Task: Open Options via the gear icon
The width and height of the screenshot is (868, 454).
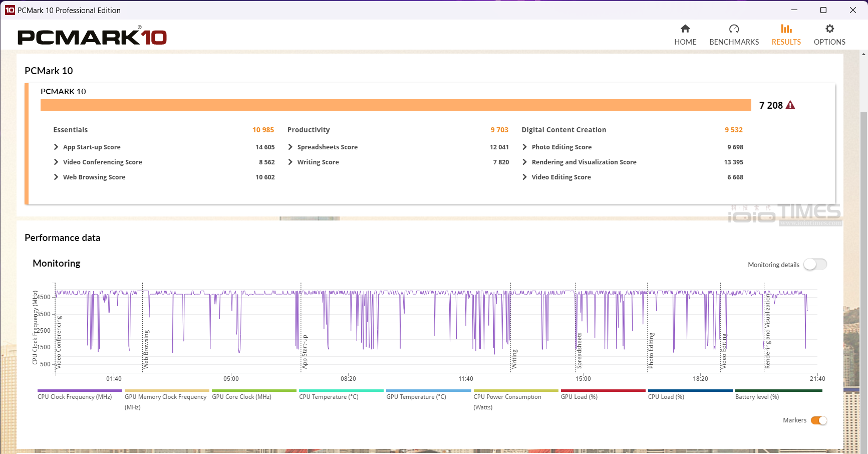Action: (829, 29)
